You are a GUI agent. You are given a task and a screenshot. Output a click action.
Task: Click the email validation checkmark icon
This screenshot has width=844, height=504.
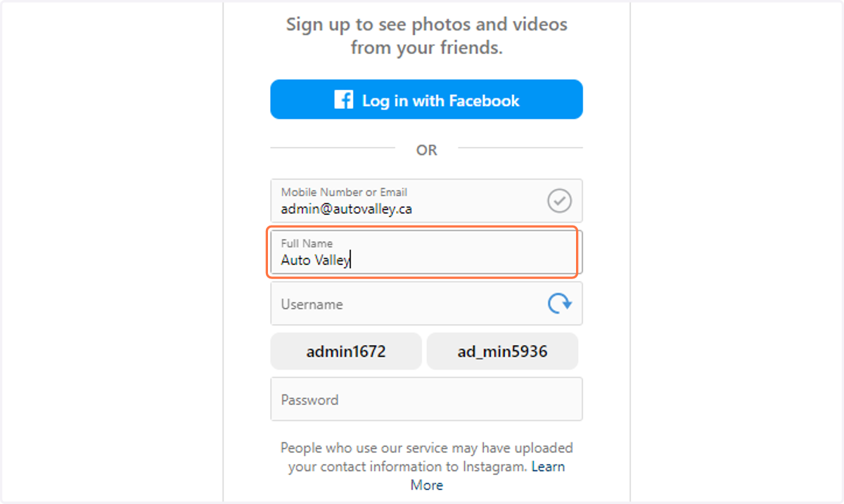point(560,201)
